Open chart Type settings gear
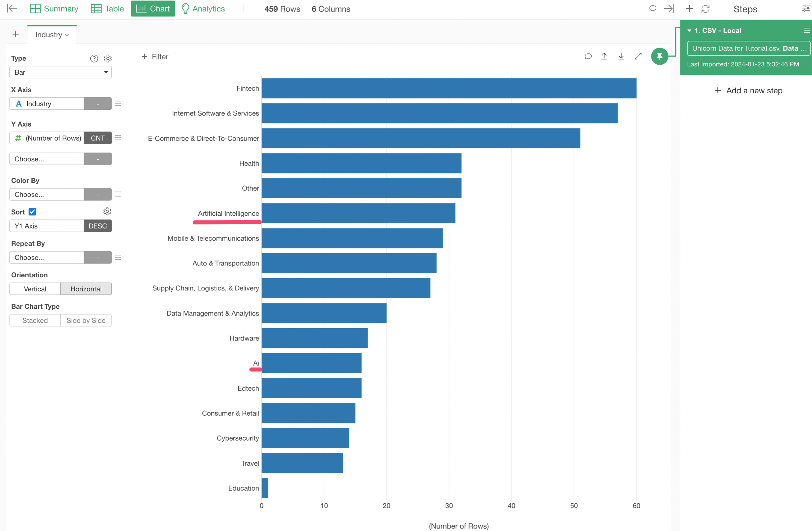This screenshot has height=531, width=812. 108,58
